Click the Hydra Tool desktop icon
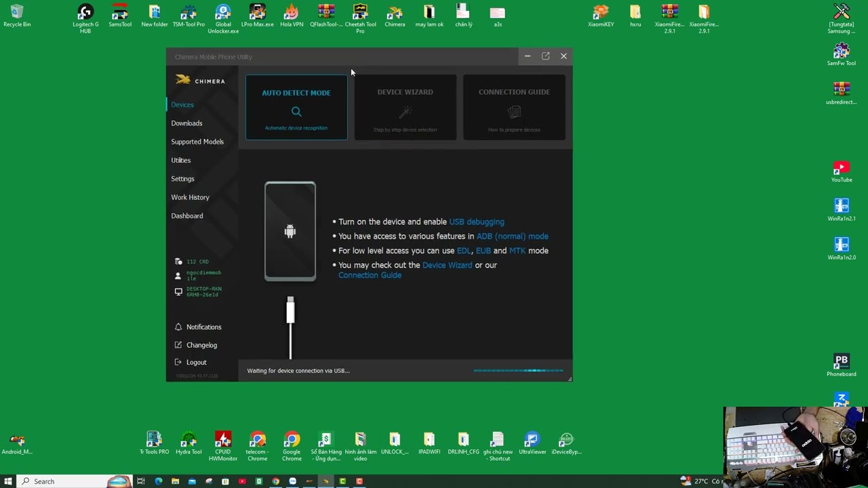This screenshot has width=868, height=488. pos(189,444)
